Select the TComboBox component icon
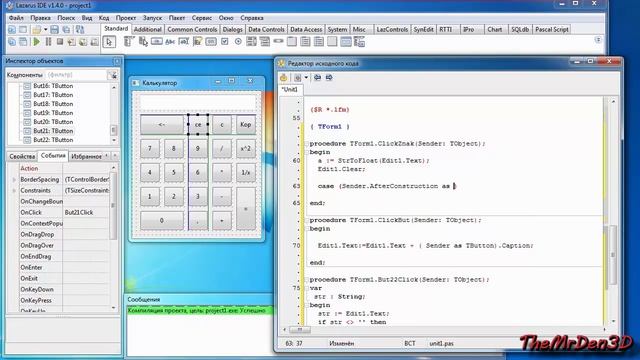The image size is (640, 360). pyautogui.click(x=265, y=42)
